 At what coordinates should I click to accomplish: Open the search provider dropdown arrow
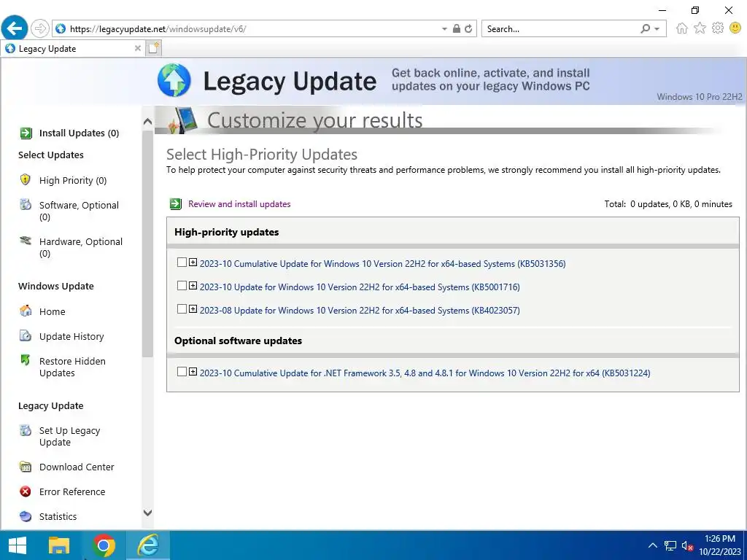657,29
